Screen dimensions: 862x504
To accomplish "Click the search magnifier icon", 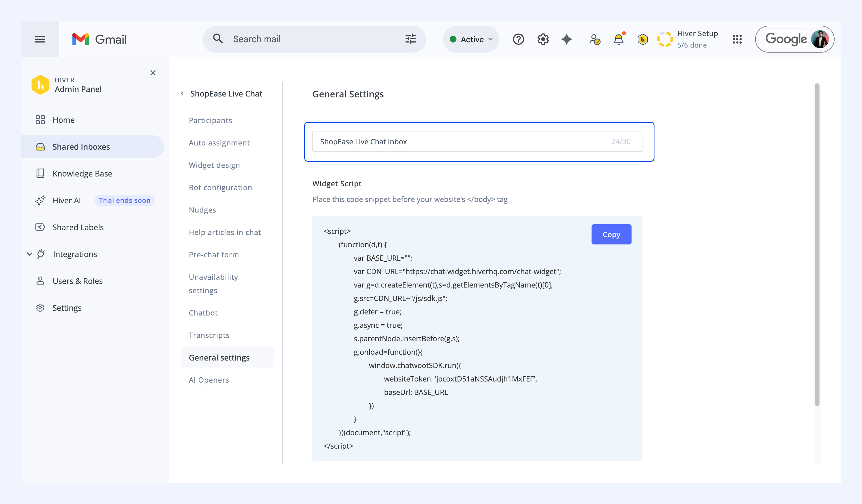I will pos(218,39).
